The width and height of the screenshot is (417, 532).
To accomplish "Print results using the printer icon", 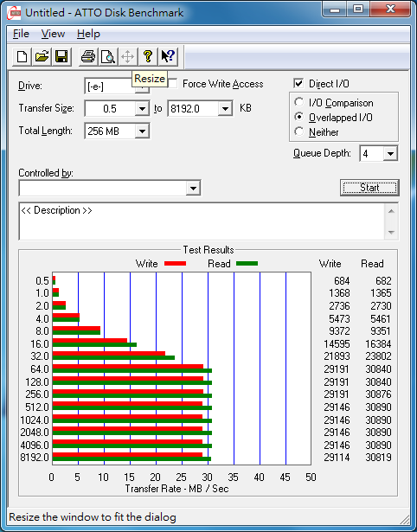I will 88,56.
